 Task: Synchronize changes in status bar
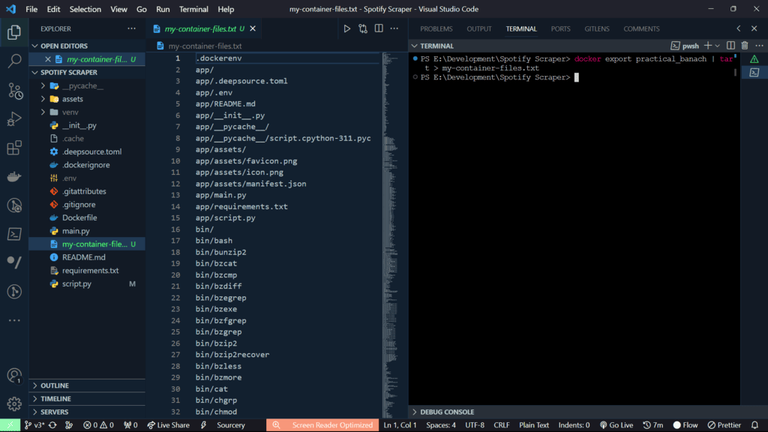coord(52,425)
